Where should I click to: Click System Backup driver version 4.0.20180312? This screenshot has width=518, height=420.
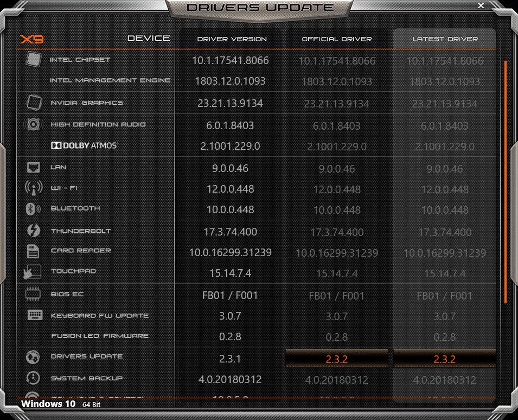(x=231, y=379)
